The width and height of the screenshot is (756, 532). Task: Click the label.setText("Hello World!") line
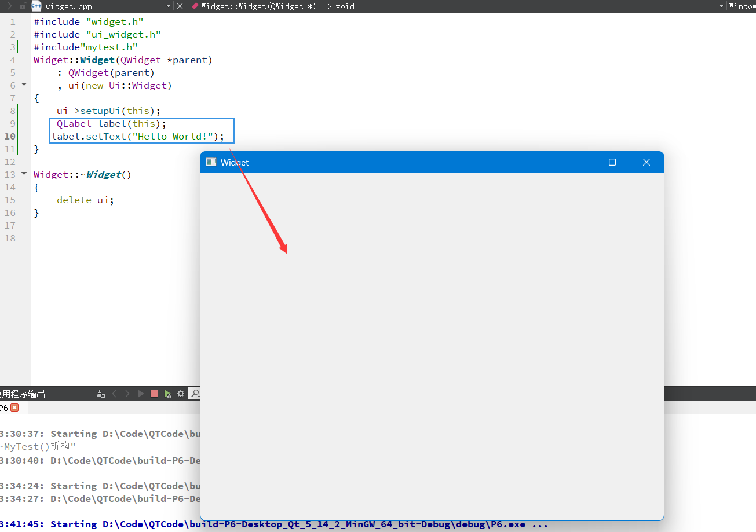138,137
